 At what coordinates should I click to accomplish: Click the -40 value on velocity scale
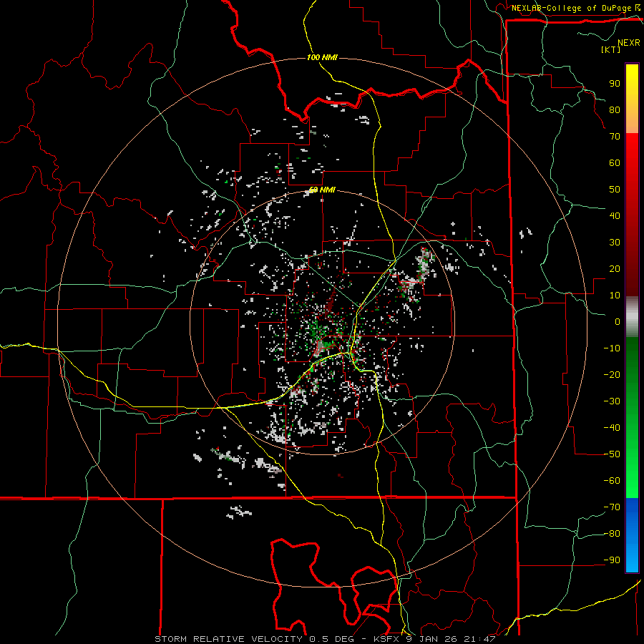pyautogui.click(x=612, y=428)
